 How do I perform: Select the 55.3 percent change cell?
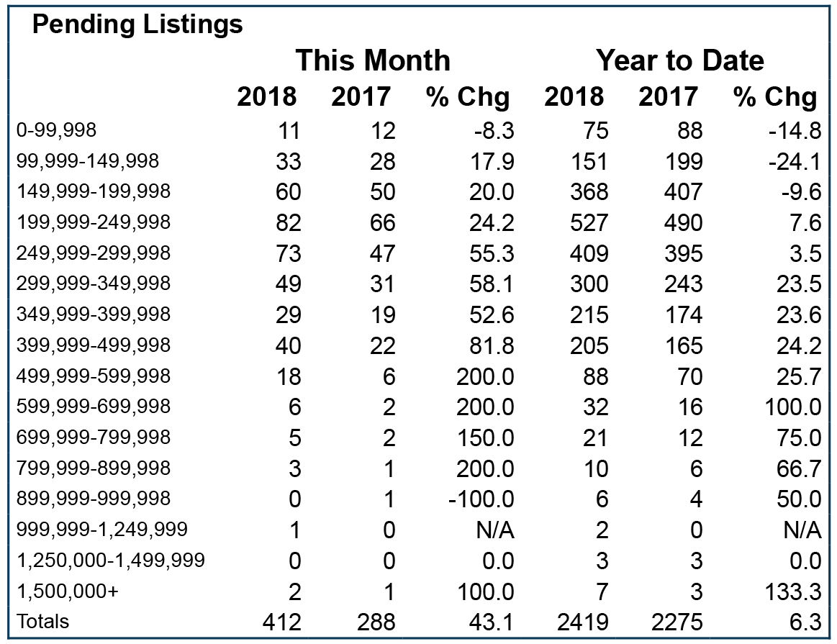[x=492, y=253]
